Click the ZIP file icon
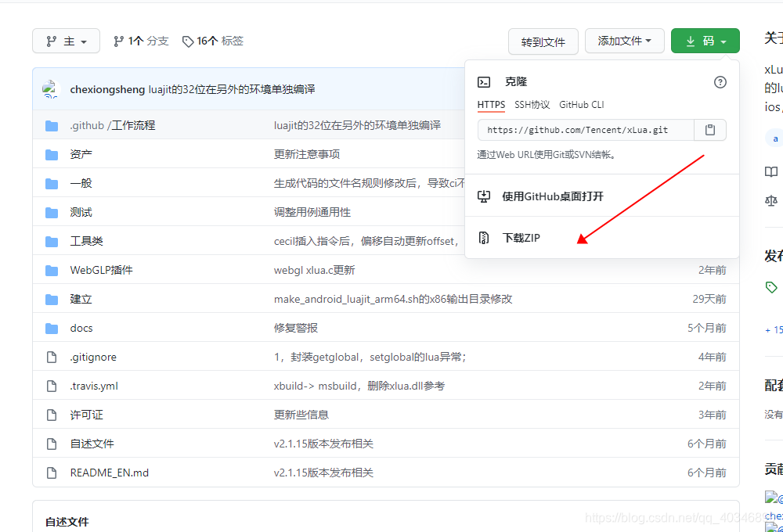This screenshot has width=783, height=532. (x=483, y=238)
